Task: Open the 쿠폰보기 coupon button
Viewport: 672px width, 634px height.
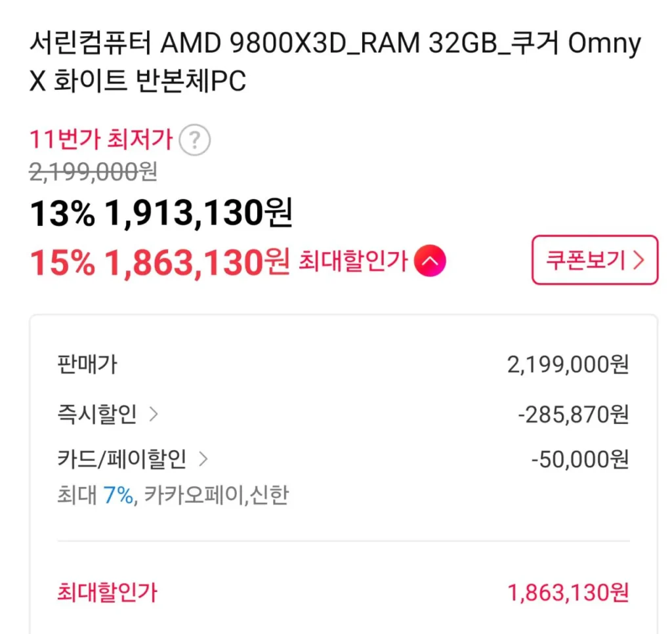Action: [595, 261]
